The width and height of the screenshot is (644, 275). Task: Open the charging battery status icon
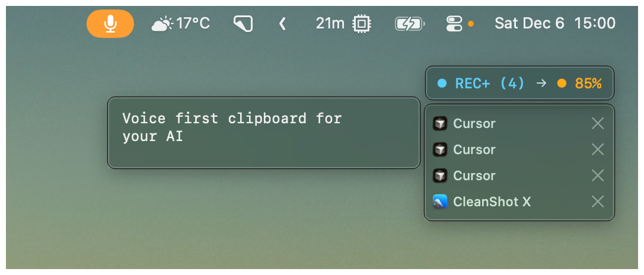(x=410, y=24)
